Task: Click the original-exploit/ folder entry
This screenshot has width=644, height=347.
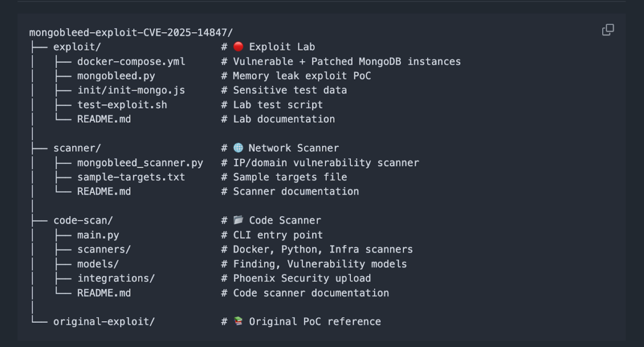Action: click(x=104, y=322)
